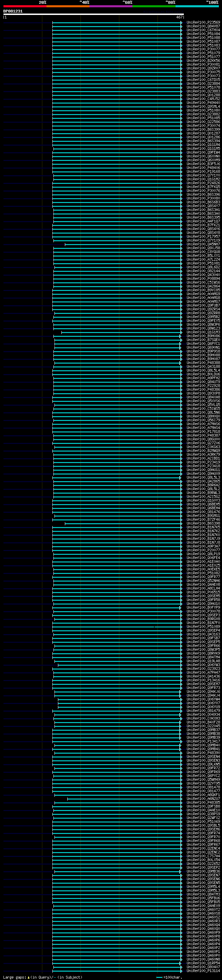Viewport: 222px width, 980px height.
Task: Click the orange 40% identity color band
Action: click(x=68, y=6)
